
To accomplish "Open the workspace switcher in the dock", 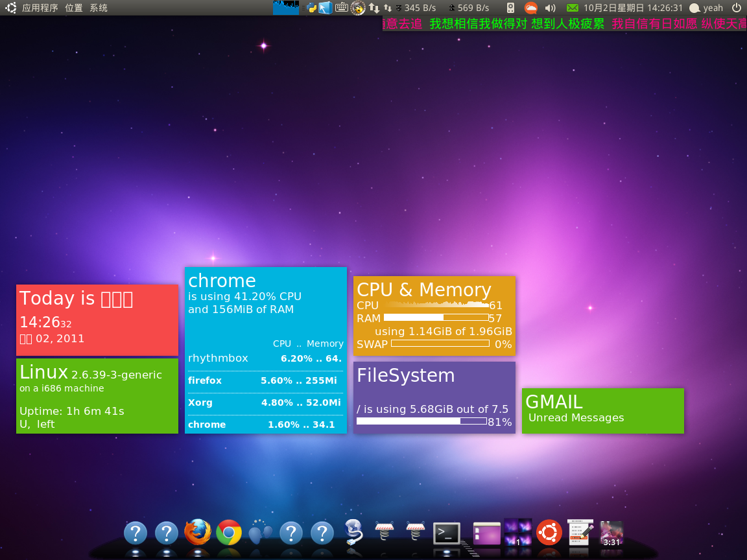I will tap(518, 532).
